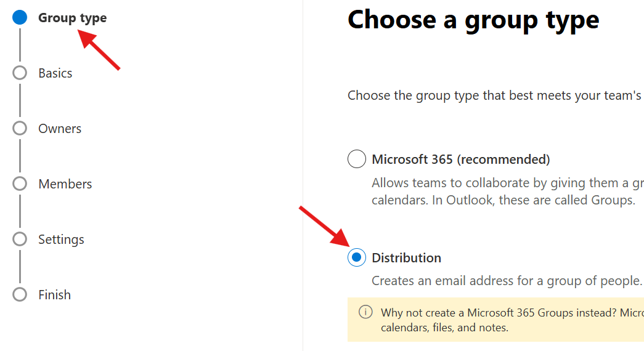The image size is (644, 351).
Task: Click the filled Group type step circle
Action: click(20, 17)
